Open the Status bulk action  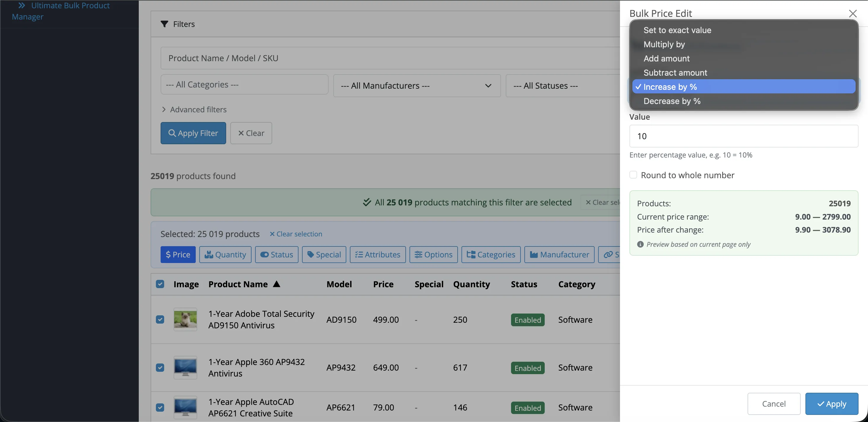pyautogui.click(x=277, y=254)
